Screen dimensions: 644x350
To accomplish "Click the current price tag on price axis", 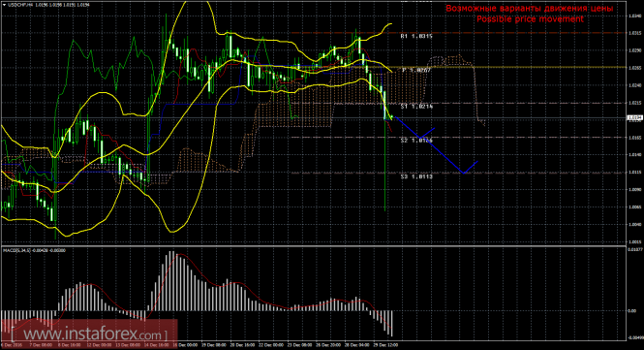I will tap(635, 118).
